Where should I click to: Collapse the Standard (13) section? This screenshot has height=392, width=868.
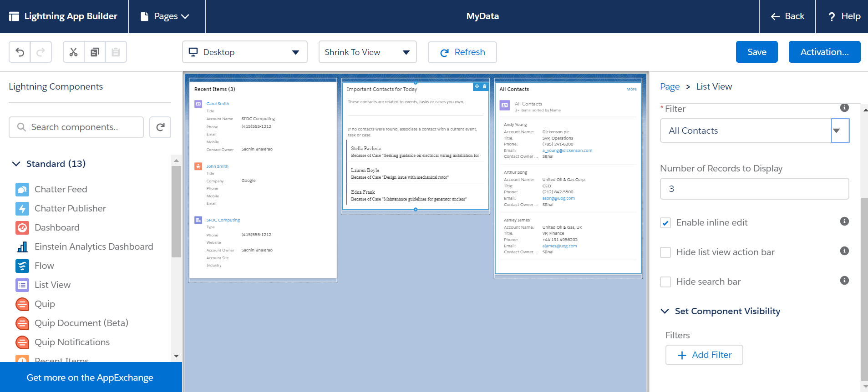16,164
